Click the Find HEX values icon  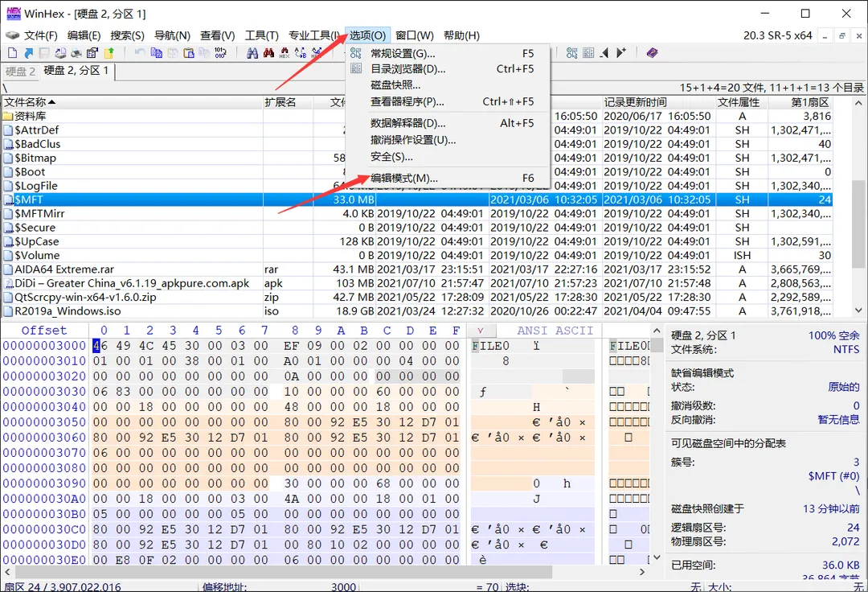point(285,53)
